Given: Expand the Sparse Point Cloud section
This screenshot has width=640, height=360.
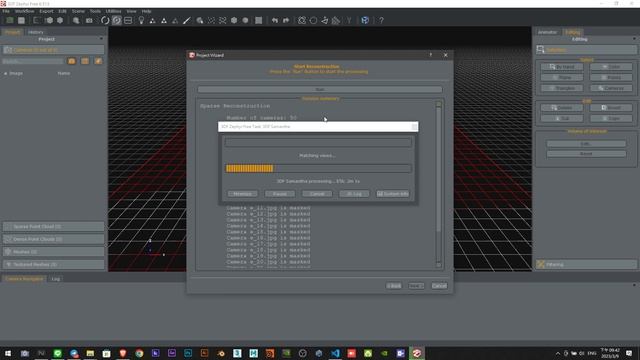Looking at the screenshot, I should [x=53, y=226].
